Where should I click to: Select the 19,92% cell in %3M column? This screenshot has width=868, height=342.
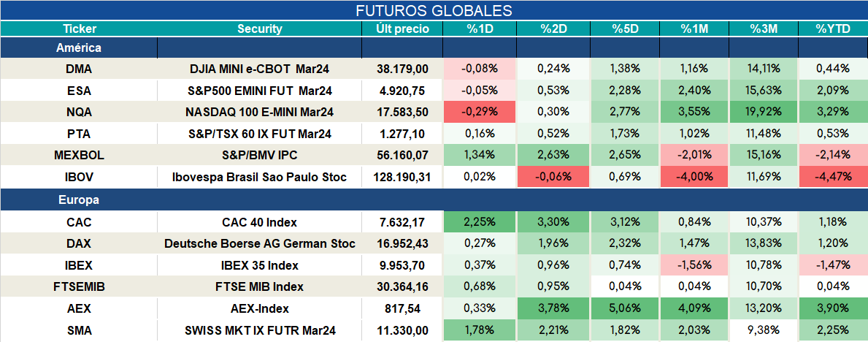[764, 112]
